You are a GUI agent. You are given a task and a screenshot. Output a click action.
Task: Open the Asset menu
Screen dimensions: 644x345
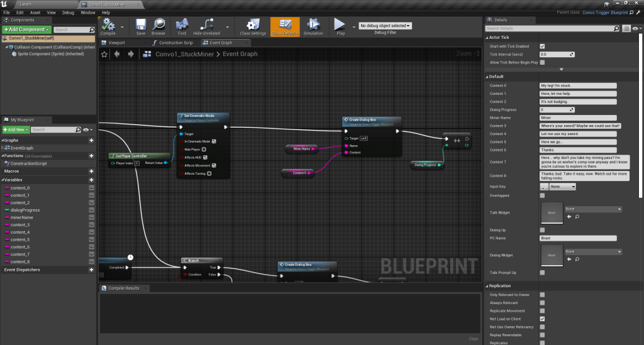coord(35,12)
